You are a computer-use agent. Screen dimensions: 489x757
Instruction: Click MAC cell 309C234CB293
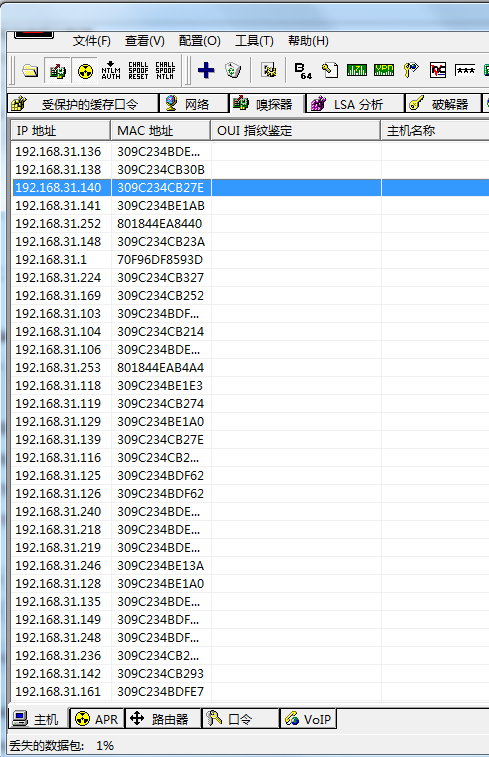(x=160, y=673)
